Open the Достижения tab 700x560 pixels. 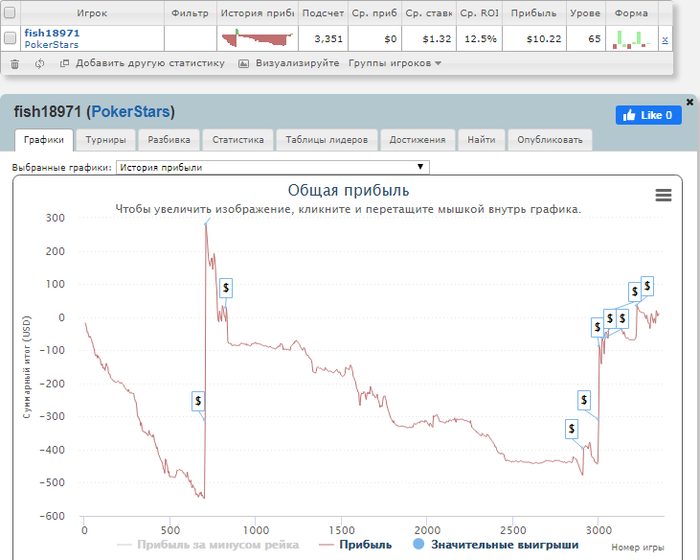(x=417, y=140)
